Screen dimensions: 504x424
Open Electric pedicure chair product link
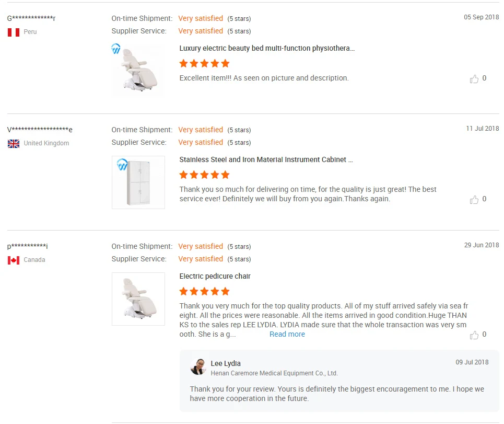pyautogui.click(x=215, y=277)
